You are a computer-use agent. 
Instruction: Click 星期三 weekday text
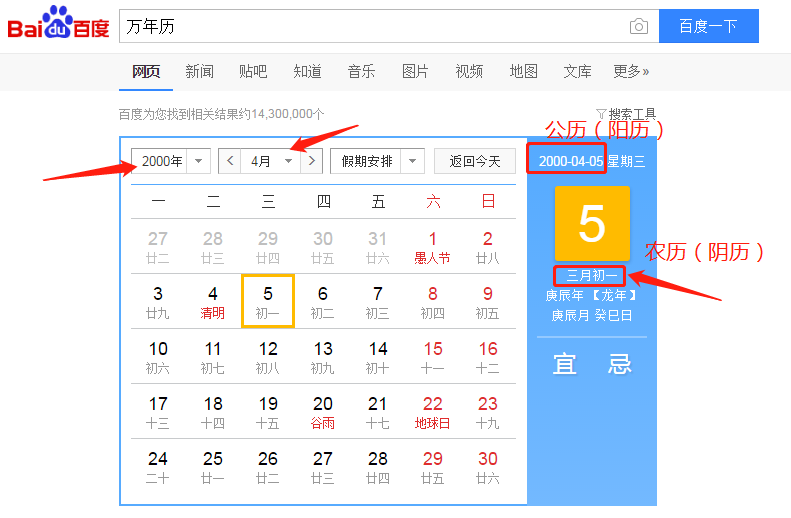(x=626, y=161)
